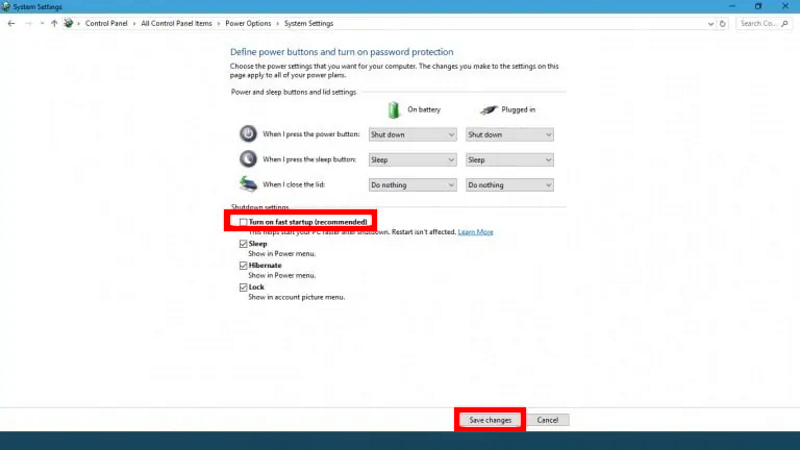Click the power button icon

(248, 134)
